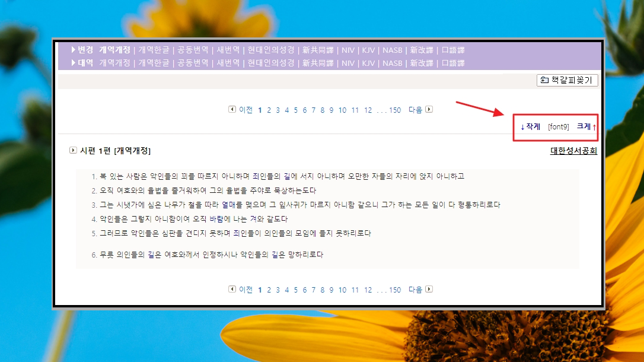Click the arrow icon beside 시편 1편 heading
Screen dimensions: 644x362
click(x=73, y=150)
